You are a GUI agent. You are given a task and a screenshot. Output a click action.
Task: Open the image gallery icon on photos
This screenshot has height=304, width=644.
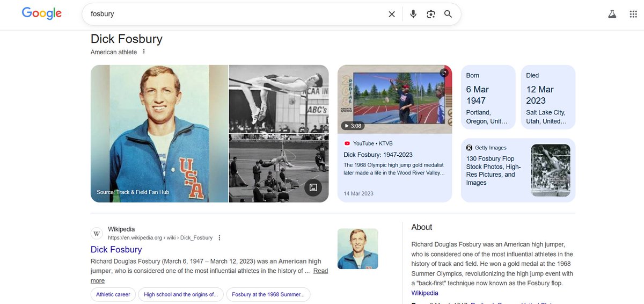tap(313, 188)
